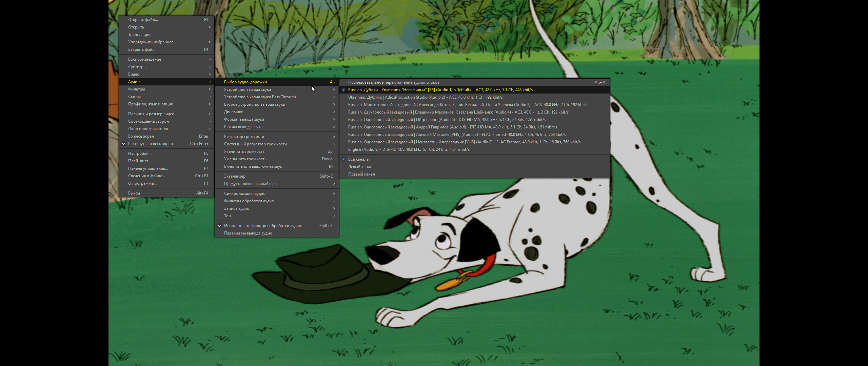Select the highlighted 'Аудио' menu item
The image size is (868, 366).
(166, 82)
